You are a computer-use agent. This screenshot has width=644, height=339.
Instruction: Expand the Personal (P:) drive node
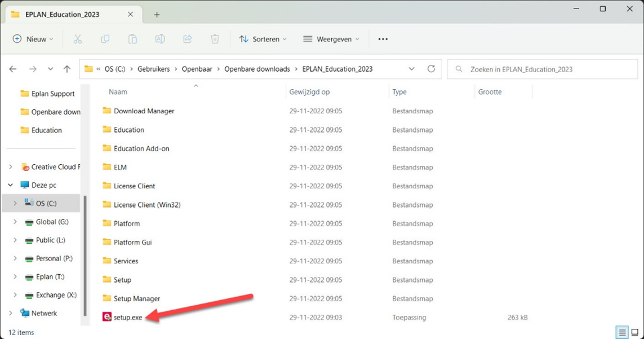pos(15,258)
